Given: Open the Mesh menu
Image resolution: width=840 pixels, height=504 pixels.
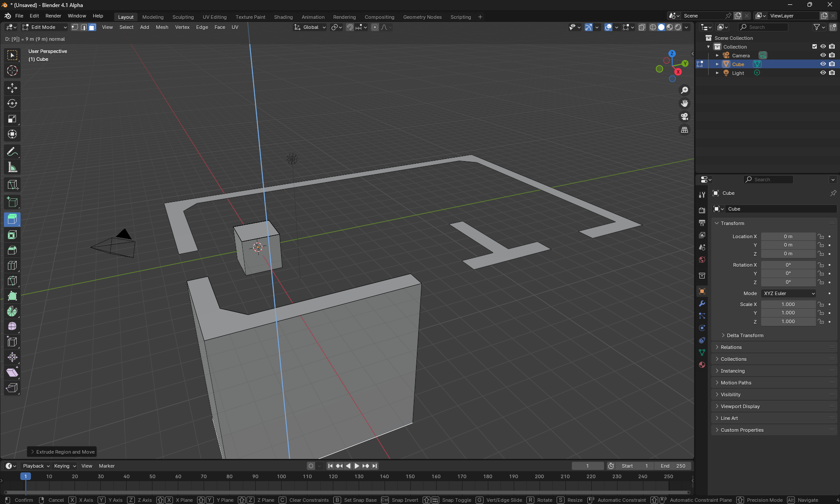Looking at the screenshot, I should tap(162, 27).
